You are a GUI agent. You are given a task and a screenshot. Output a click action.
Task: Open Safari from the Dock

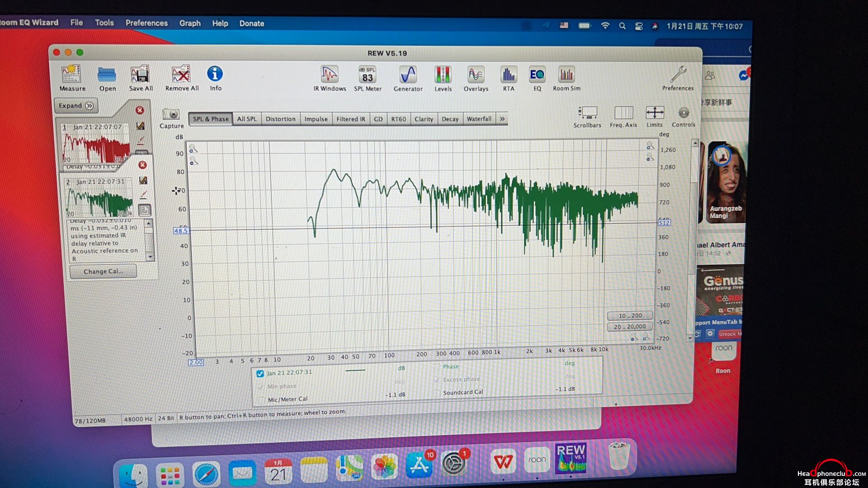[206, 474]
